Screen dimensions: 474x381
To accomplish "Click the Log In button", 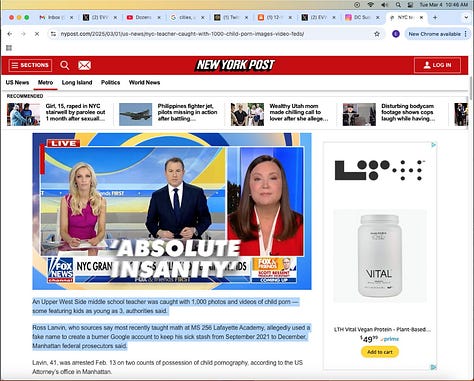I will (x=437, y=65).
